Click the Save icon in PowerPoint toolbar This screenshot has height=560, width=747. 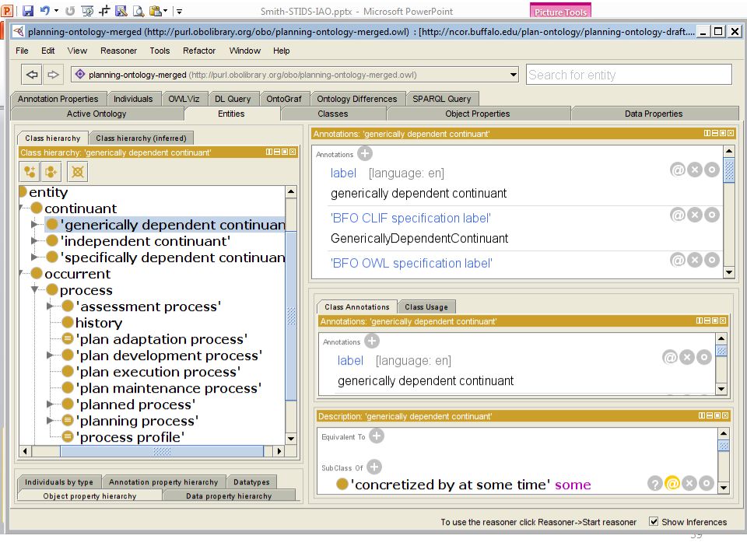tap(28, 10)
